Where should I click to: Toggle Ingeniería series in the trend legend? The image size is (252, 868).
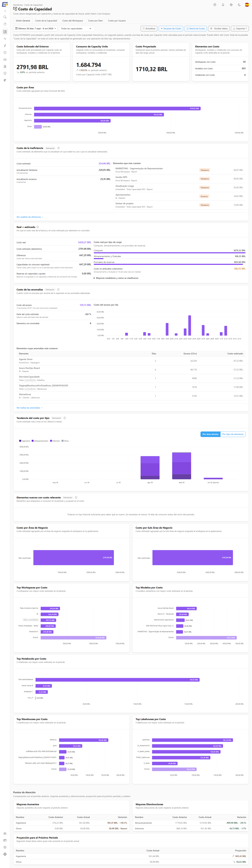pyautogui.click(x=25, y=441)
